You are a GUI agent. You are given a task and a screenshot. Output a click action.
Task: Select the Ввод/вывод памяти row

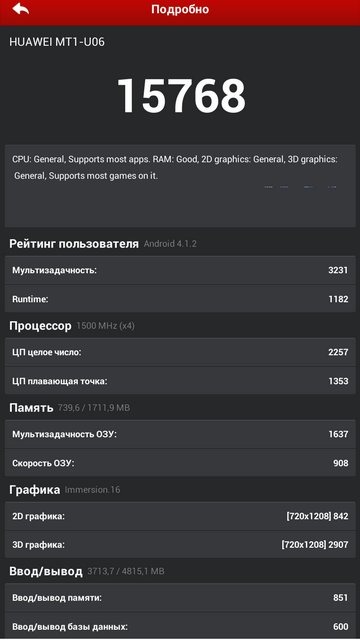tap(180, 598)
